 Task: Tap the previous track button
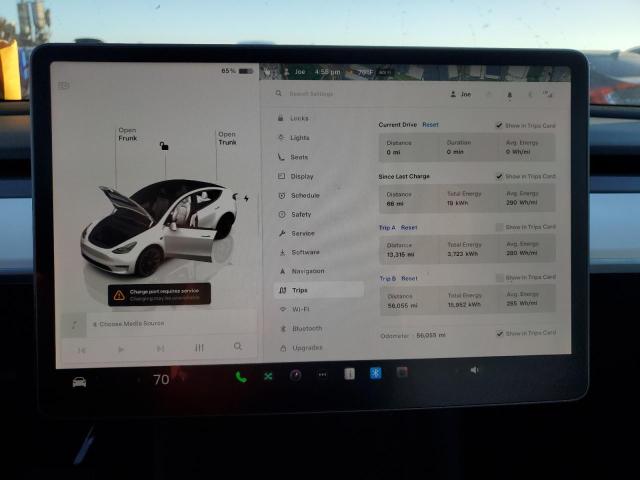coord(82,350)
